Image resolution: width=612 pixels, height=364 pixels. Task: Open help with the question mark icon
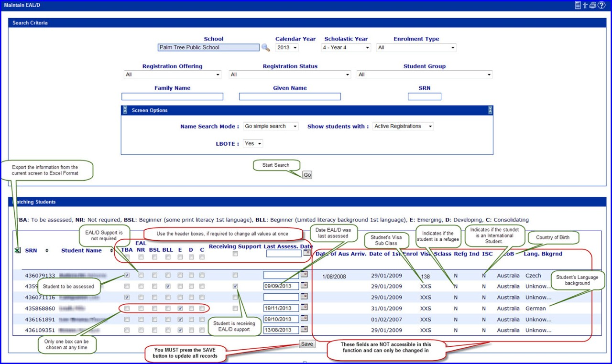pyautogui.click(x=601, y=5)
